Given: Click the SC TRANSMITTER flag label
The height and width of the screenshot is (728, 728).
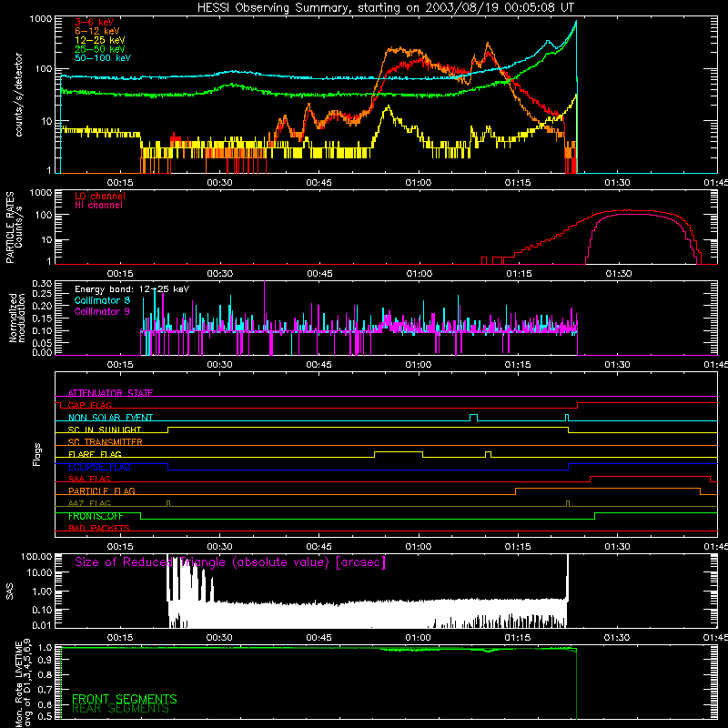Looking at the screenshot, I should click(x=106, y=441).
